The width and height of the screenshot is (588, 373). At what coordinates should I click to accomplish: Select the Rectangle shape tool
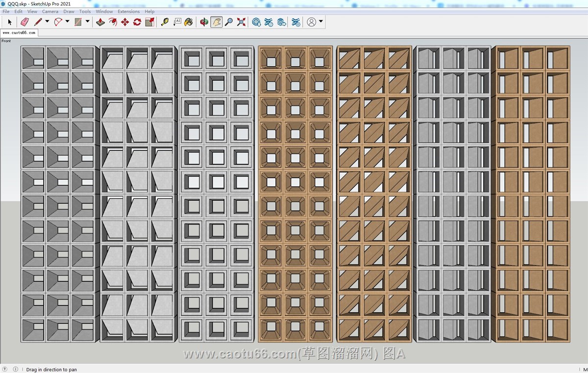78,22
